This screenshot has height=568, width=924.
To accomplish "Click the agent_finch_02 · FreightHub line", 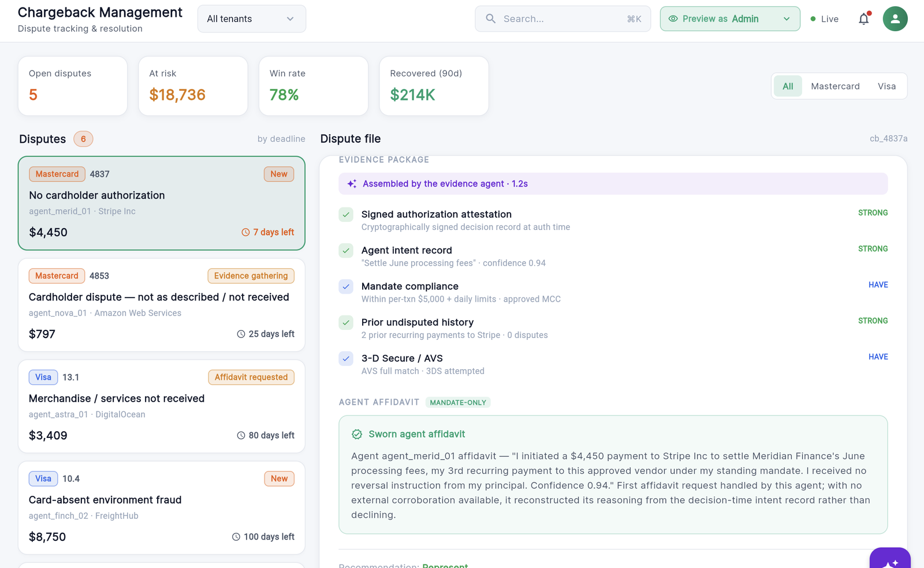I will (x=84, y=516).
